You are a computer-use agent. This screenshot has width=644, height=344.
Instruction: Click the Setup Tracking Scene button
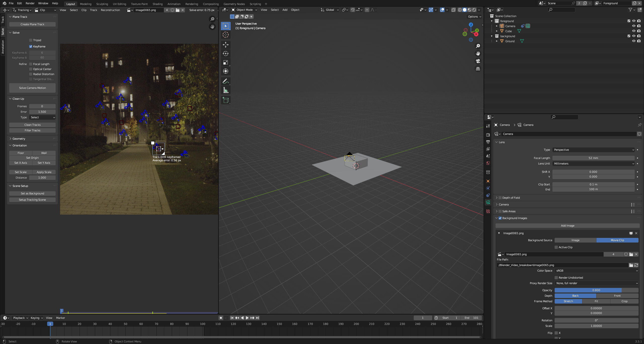(32, 200)
